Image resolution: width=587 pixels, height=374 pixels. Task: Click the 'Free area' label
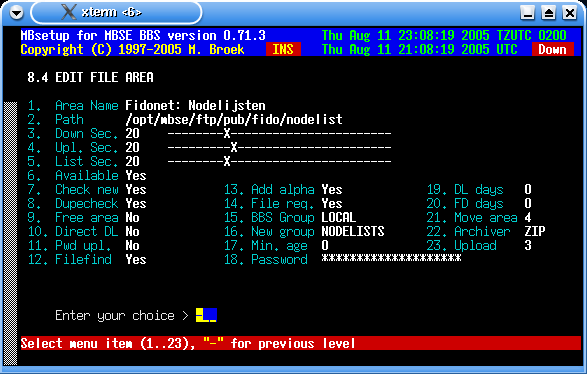87,218
